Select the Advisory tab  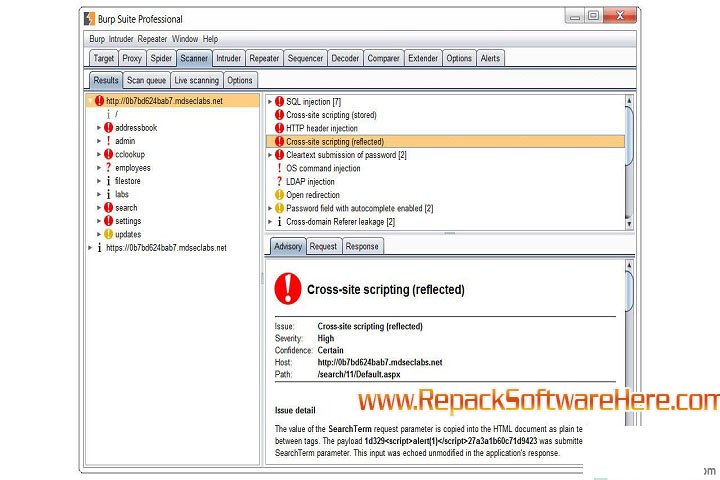pyautogui.click(x=287, y=246)
